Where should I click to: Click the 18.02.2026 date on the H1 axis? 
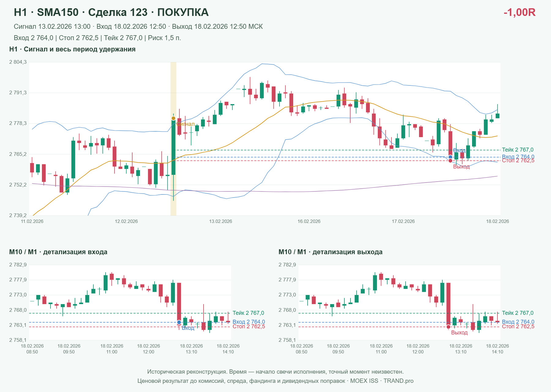click(497, 221)
